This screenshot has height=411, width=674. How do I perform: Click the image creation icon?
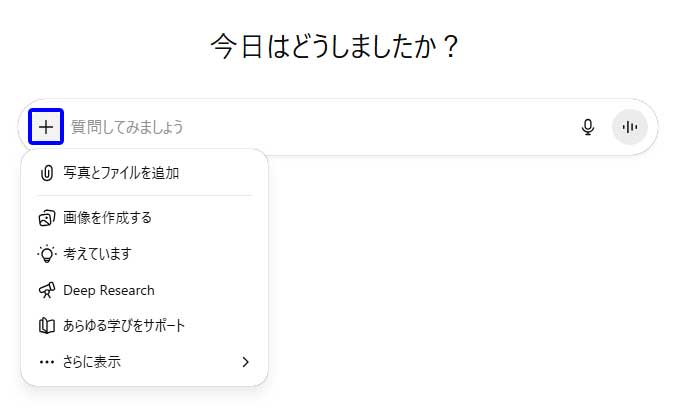(x=46, y=217)
